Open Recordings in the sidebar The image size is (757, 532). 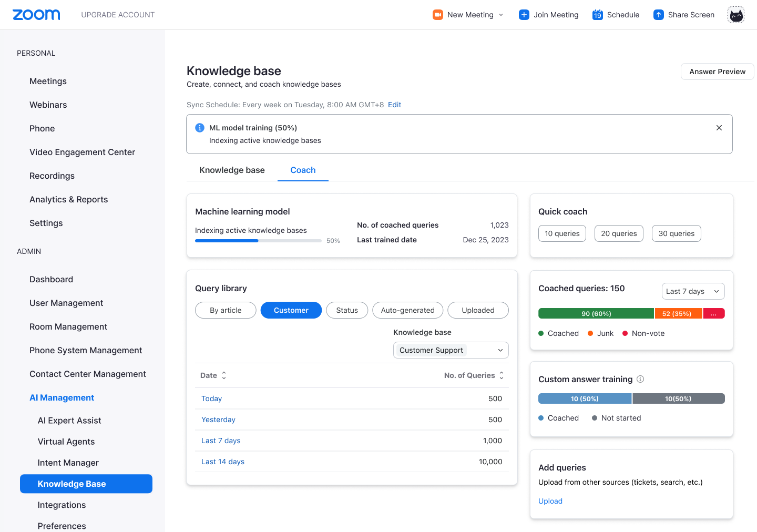pyautogui.click(x=52, y=176)
